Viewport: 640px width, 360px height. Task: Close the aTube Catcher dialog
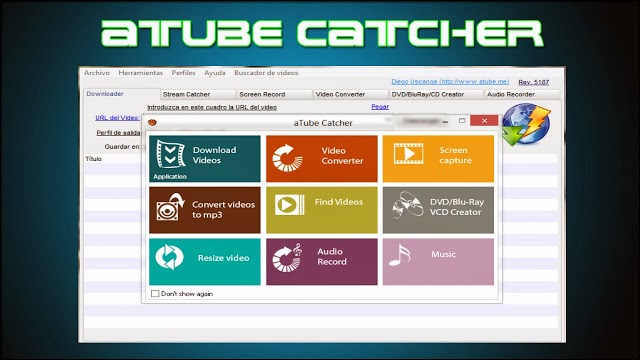484,121
